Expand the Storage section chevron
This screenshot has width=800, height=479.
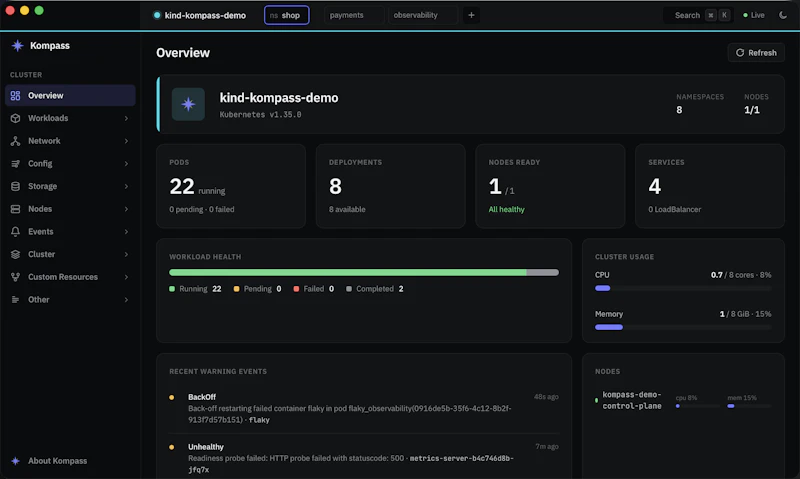pos(126,186)
